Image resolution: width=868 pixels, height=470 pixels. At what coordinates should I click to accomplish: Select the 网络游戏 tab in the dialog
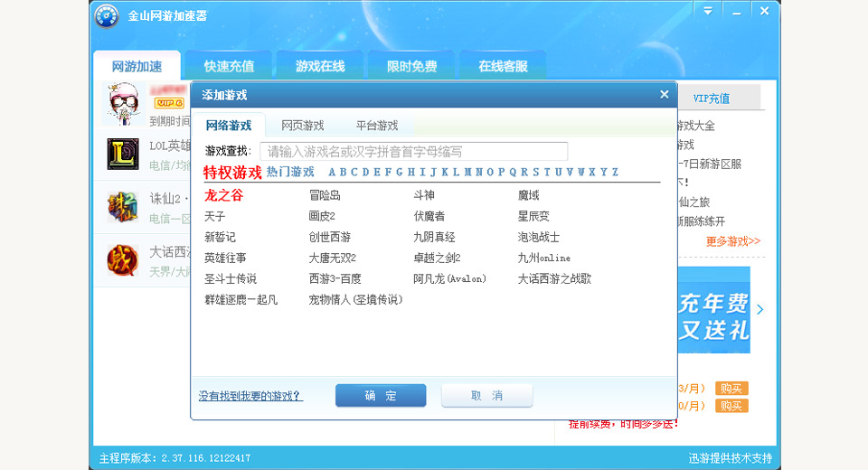click(229, 126)
